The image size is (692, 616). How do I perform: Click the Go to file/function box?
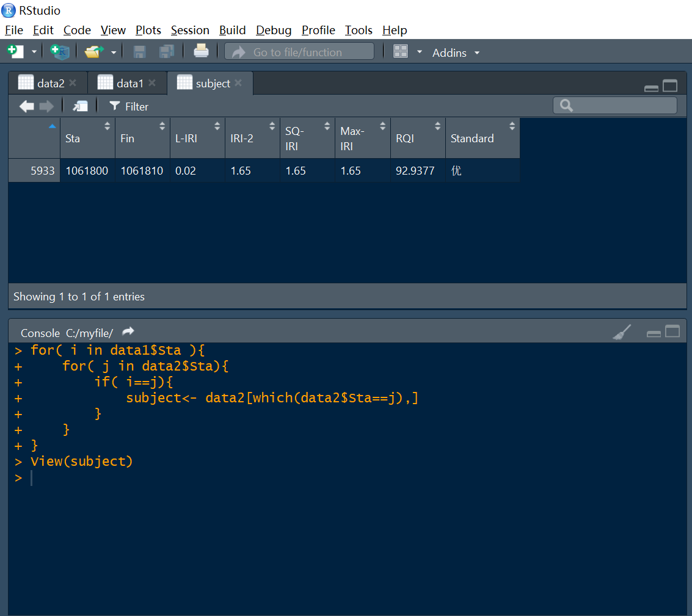pyautogui.click(x=299, y=52)
